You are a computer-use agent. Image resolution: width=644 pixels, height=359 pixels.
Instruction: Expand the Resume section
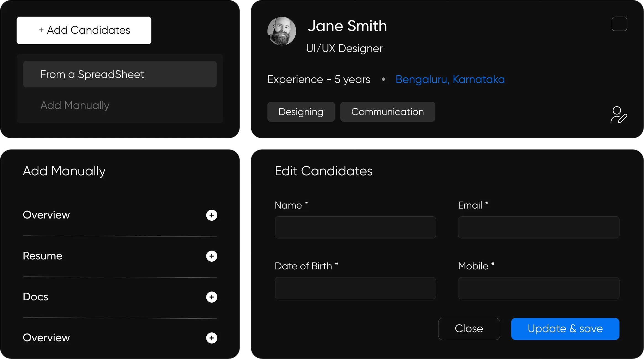211,256
